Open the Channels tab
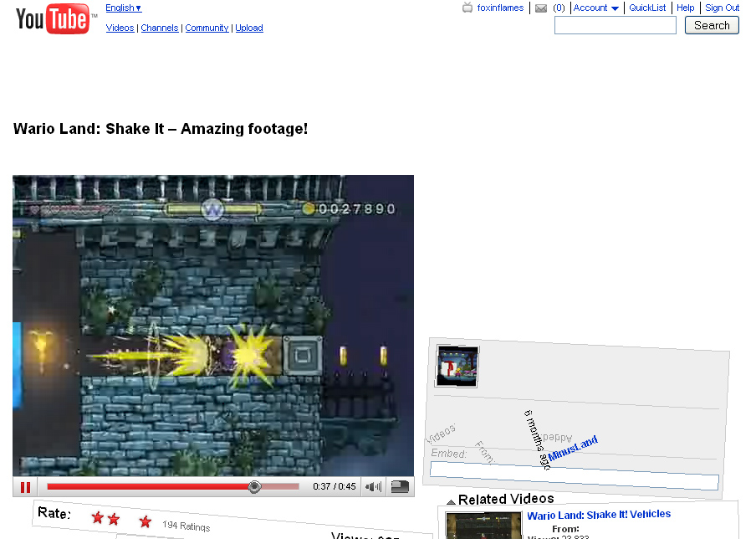This screenshot has height=539, width=756. (x=160, y=28)
